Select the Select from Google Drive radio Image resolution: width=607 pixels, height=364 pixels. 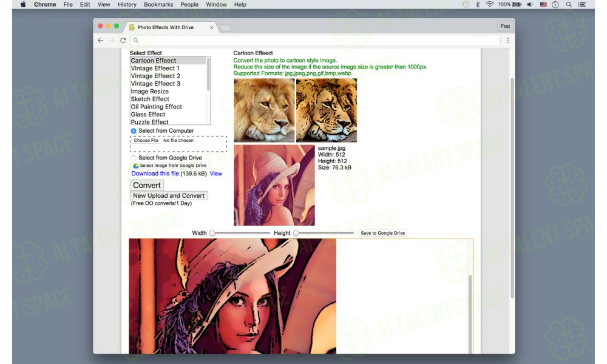(x=134, y=158)
